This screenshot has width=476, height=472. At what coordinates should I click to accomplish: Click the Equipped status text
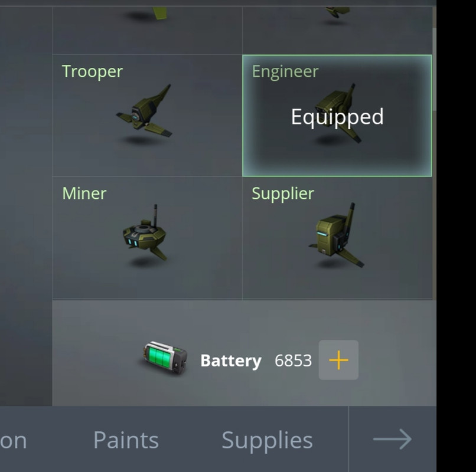tap(337, 117)
